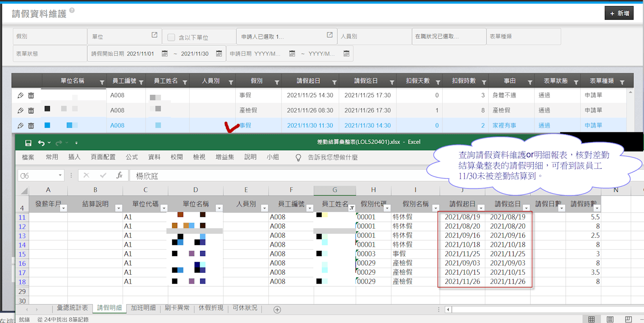This screenshot has height=323, width=644.
Task: Open the 彙總統計表 sheet tab
Action: [72, 308]
